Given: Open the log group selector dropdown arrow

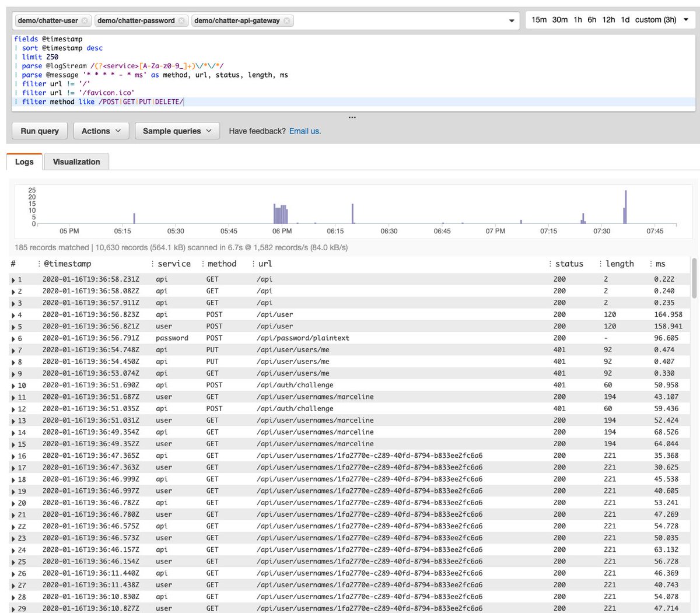Looking at the screenshot, I should pyautogui.click(x=512, y=21).
